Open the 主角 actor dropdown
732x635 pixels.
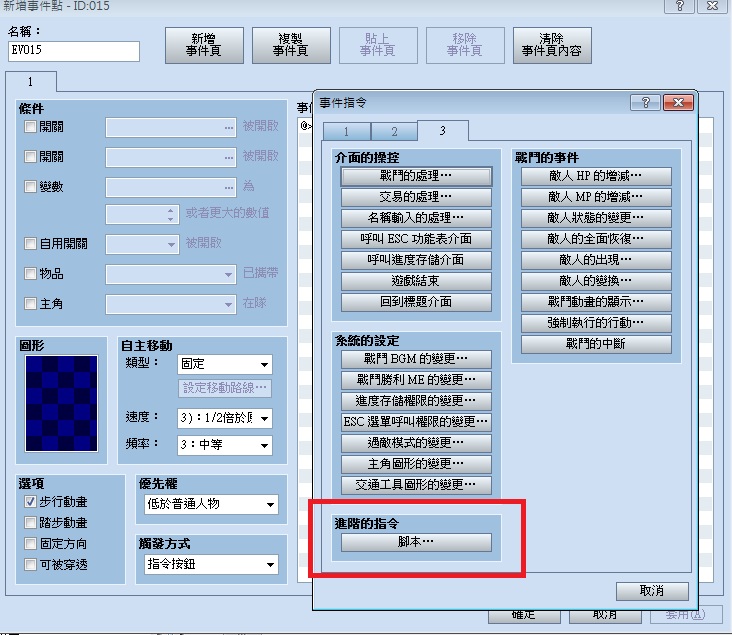[170, 304]
